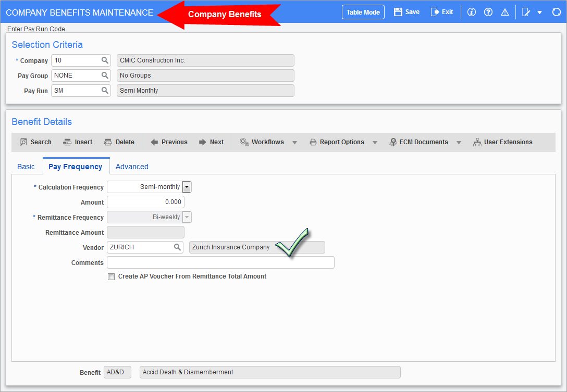Click the refresh circular arrow icon

pos(556,12)
